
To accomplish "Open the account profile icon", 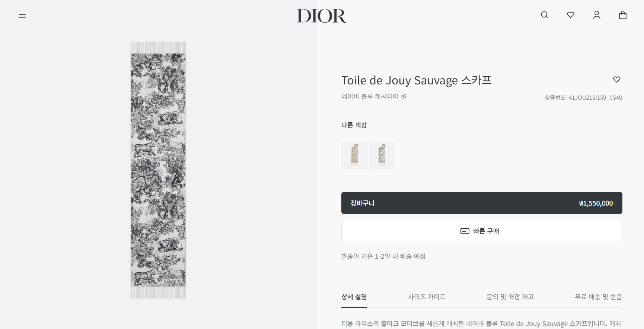I will point(597,15).
